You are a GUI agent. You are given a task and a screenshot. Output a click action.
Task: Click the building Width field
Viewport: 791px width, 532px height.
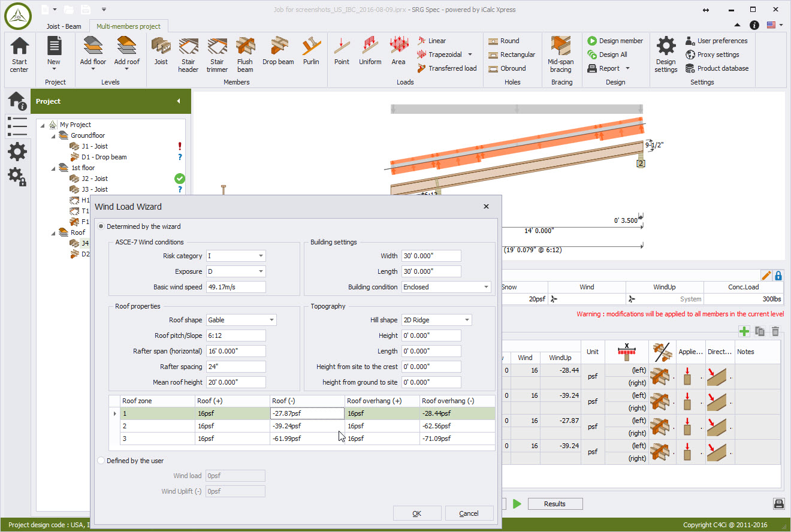click(x=431, y=256)
